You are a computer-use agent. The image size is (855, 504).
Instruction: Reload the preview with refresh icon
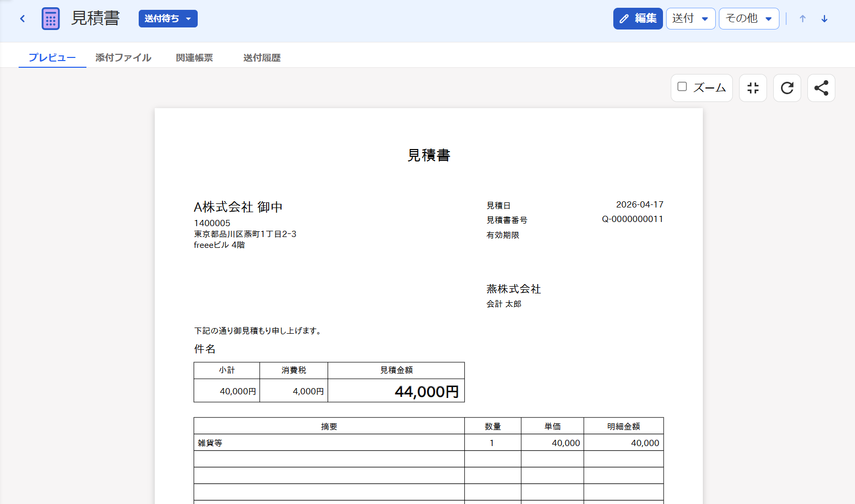(787, 88)
